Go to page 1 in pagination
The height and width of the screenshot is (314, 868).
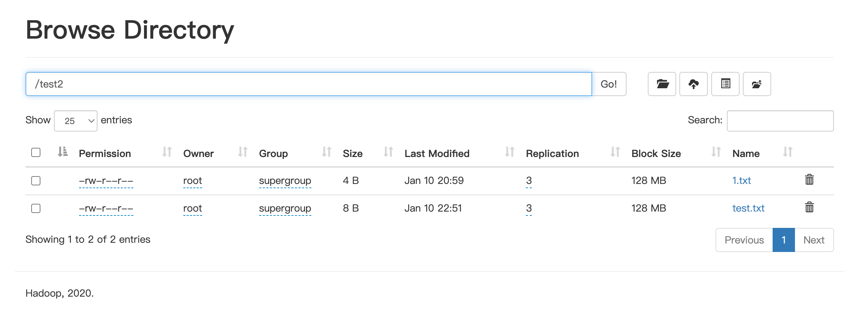tap(784, 240)
